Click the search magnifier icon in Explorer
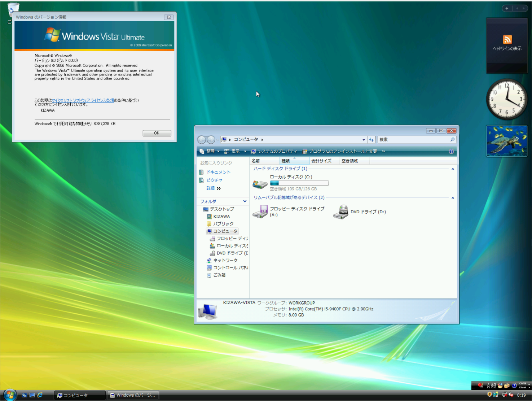 pyautogui.click(x=452, y=140)
